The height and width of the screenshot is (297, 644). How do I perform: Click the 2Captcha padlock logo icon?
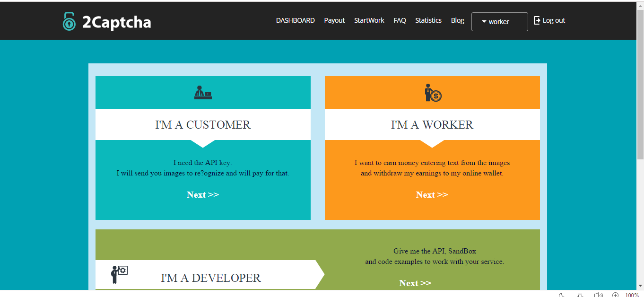coord(69,22)
